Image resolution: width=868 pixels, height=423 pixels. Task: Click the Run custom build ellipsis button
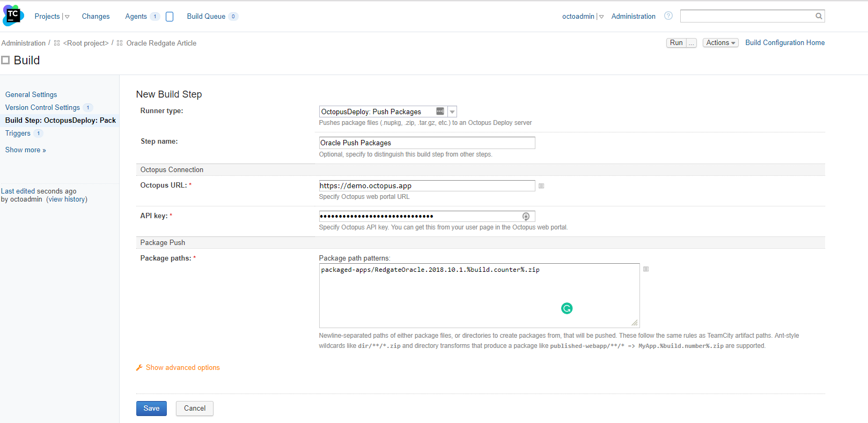[x=691, y=43]
